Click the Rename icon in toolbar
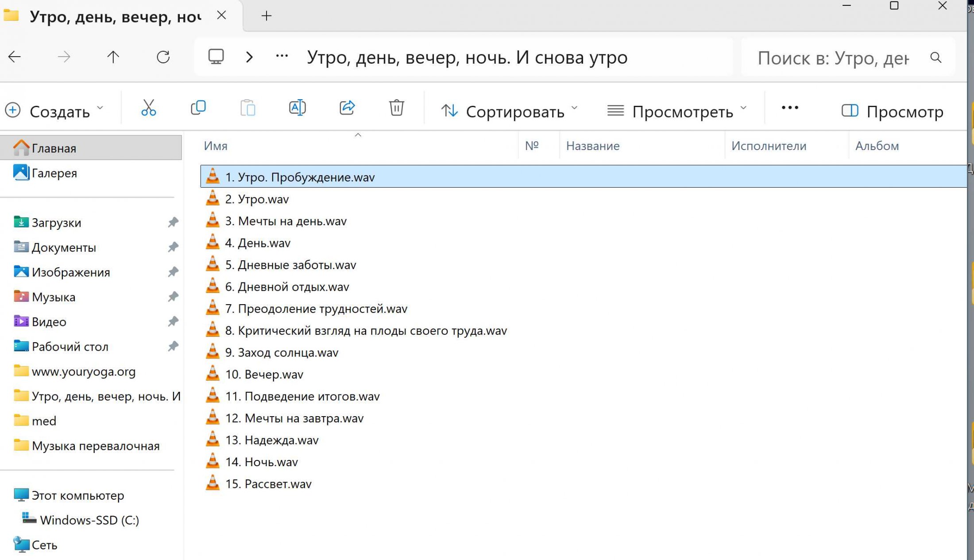Image resolution: width=974 pixels, height=560 pixels. coord(297,108)
